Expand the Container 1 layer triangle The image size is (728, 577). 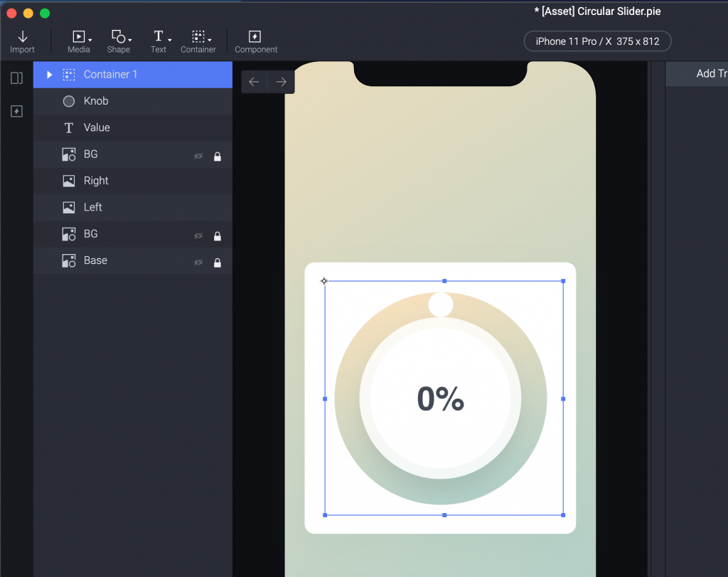pos(49,74)
